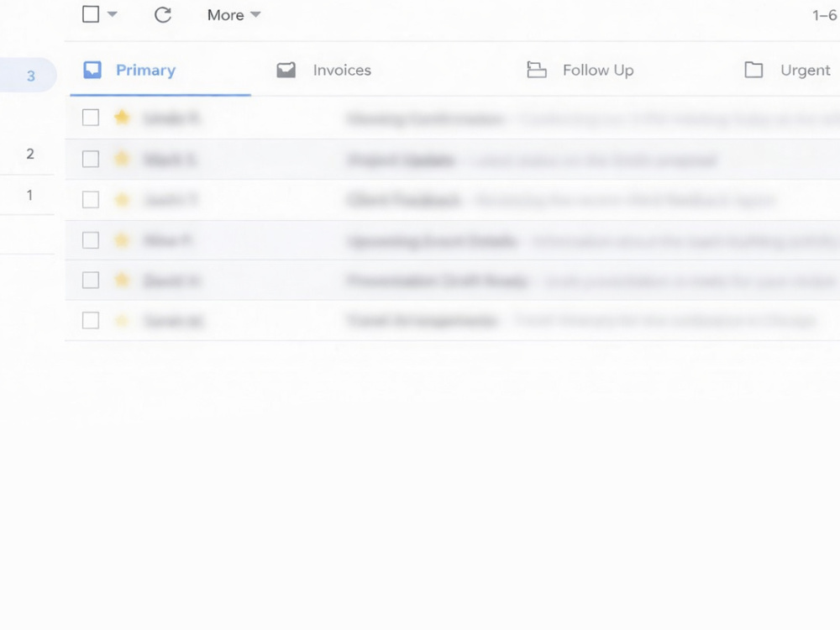Open the Client Feedback email
840x630 pixels.
coord(452,200)
